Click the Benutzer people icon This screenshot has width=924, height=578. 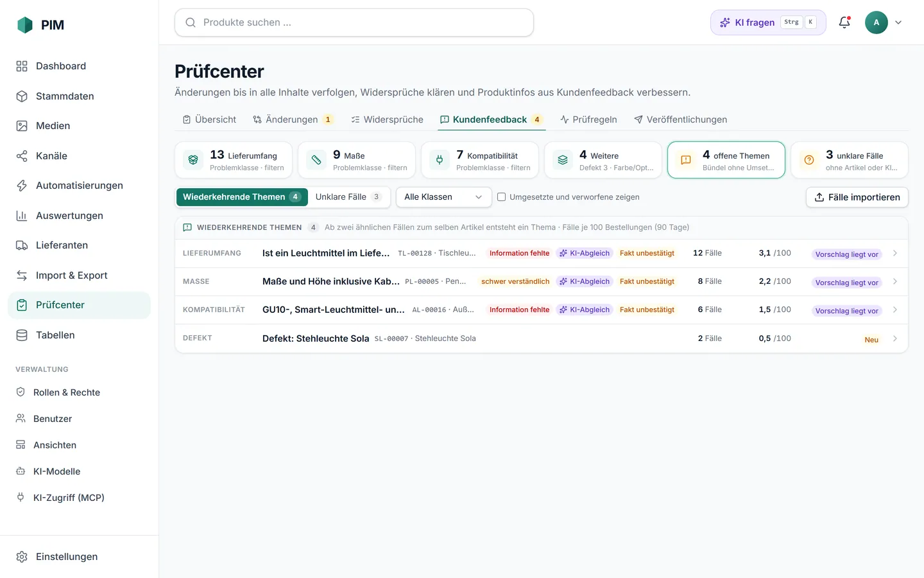pyautogui.click(x=21, y=419)
